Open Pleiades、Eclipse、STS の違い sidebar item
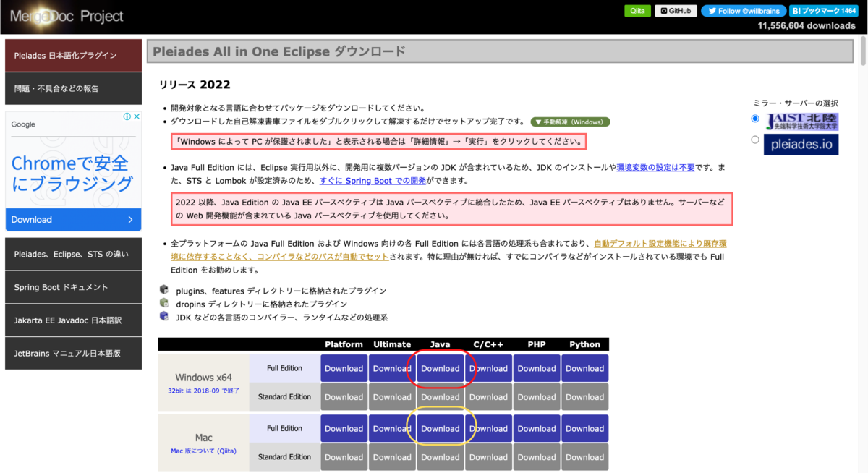The image size is (868, 473). point(73,254)
